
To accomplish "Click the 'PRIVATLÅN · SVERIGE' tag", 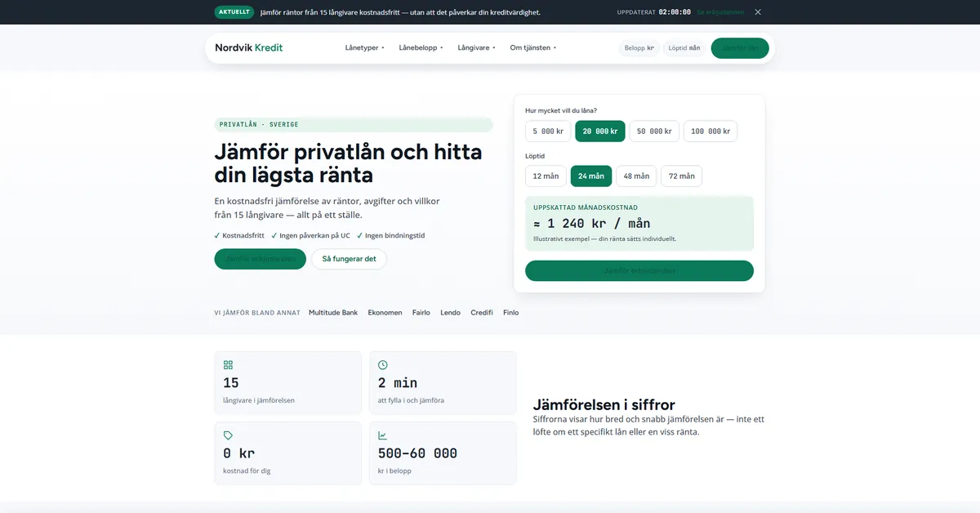I will pos(354,124).
